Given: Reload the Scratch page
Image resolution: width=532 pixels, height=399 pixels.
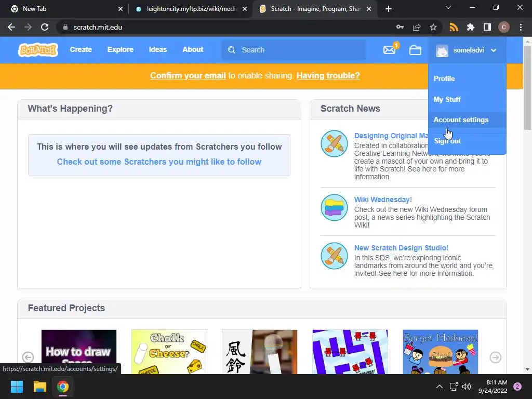Looking at the screenshot, I should [x=45, y=27].
